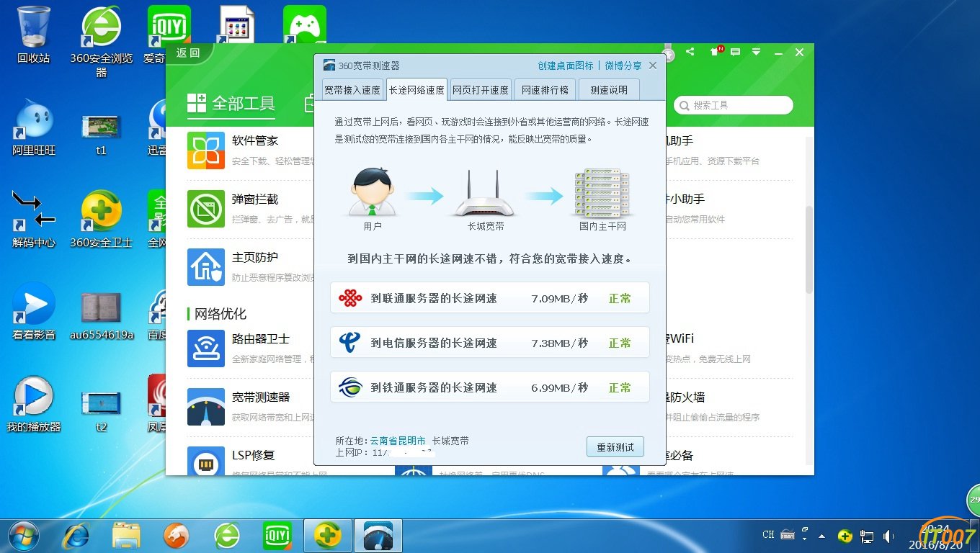Open the feedback message icon

coord(735,53)
